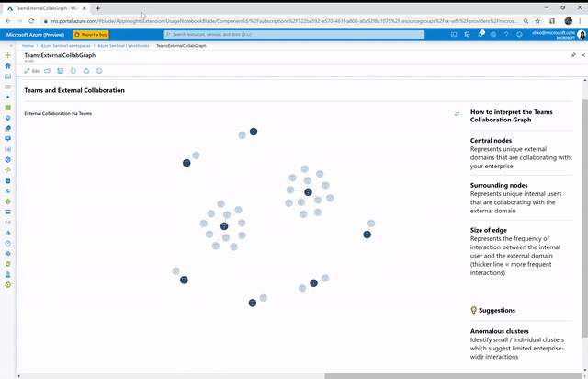588x379 pixels.
Task: Click the Suggestions heading with lightbulb
Action: click(492, 310)
